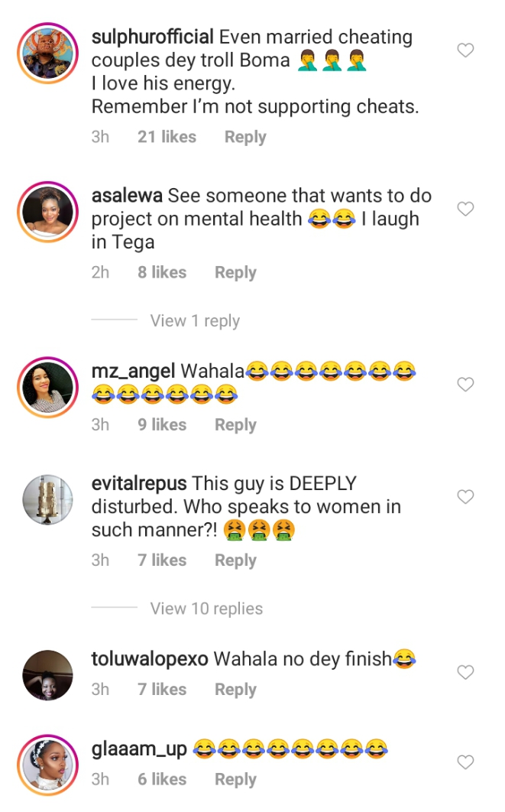Viewport: 505px width, 812px height.
Task: Show the 21 likes on sulphurofficial's comment
Action: pos(167,137)
